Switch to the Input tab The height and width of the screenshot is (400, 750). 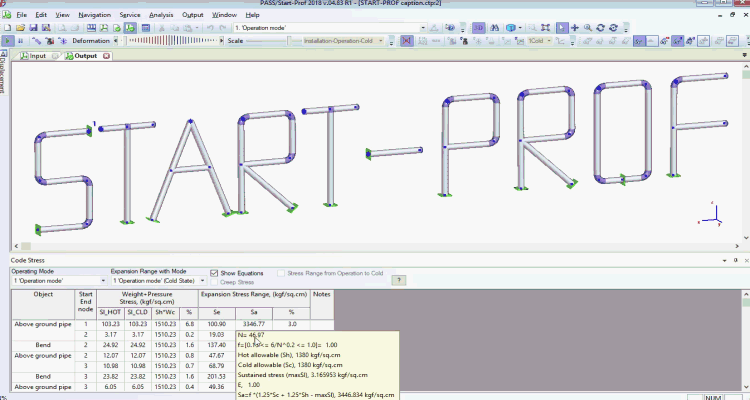tap(37, 56)
